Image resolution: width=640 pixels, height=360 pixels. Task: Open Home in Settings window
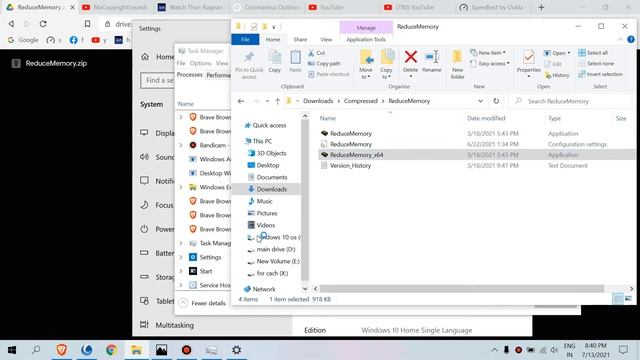coord(157,57)
